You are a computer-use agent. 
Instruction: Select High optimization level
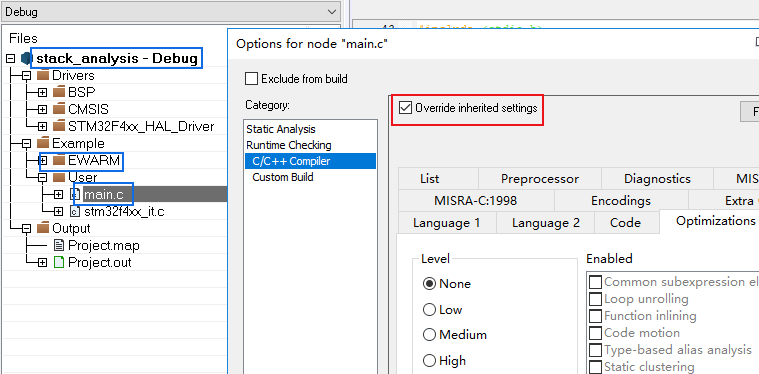coord(429,360)
